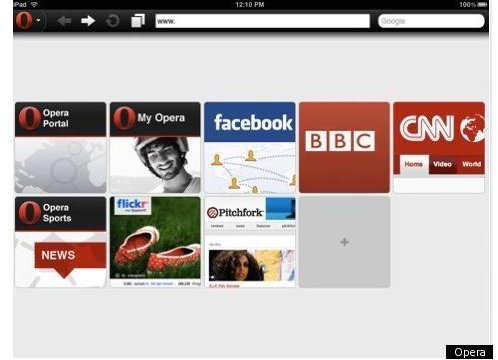Open the CNN speed dial tile
Viewport: 498px width, 360px height.
point(439,147)
